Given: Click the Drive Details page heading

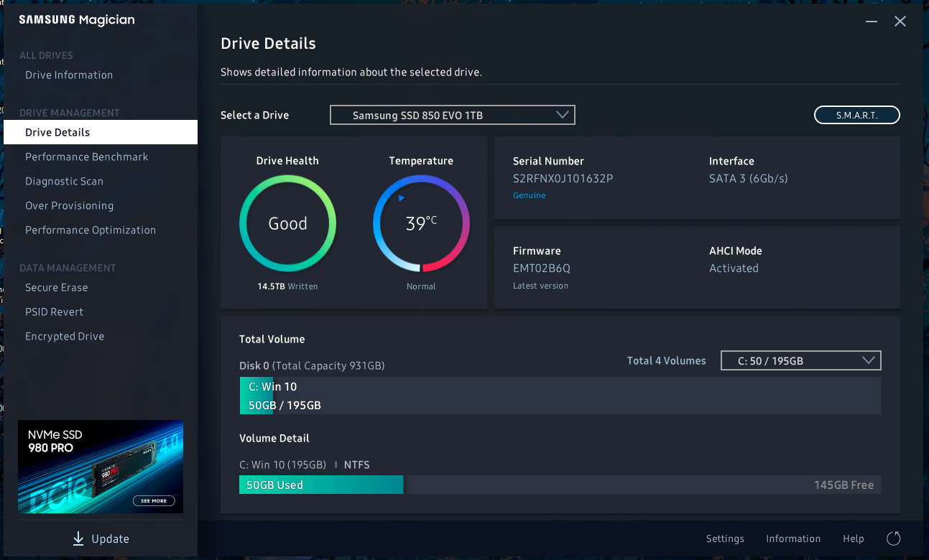Looking at the screenshot, I should pyautogui.click(x=268, y=44).
